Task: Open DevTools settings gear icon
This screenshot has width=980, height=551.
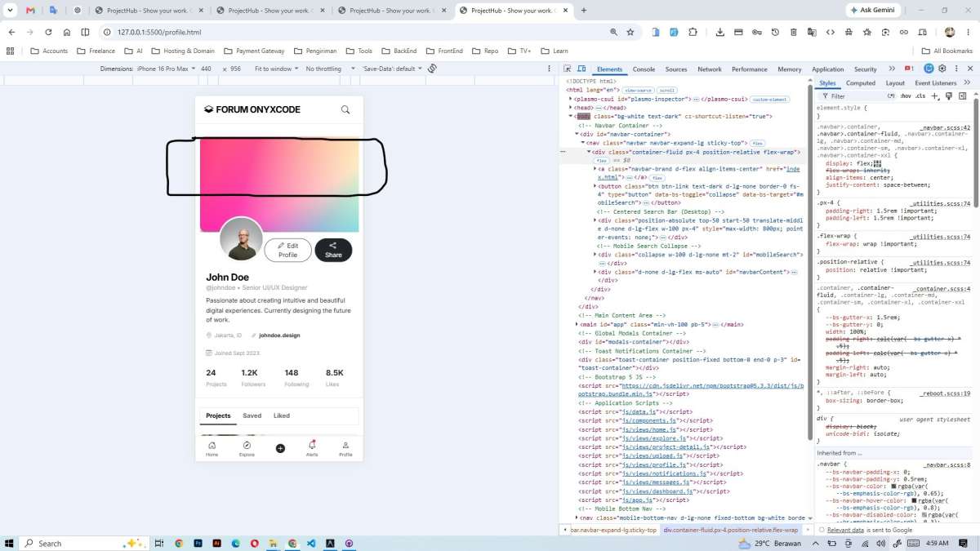Action: pos(942,69)
